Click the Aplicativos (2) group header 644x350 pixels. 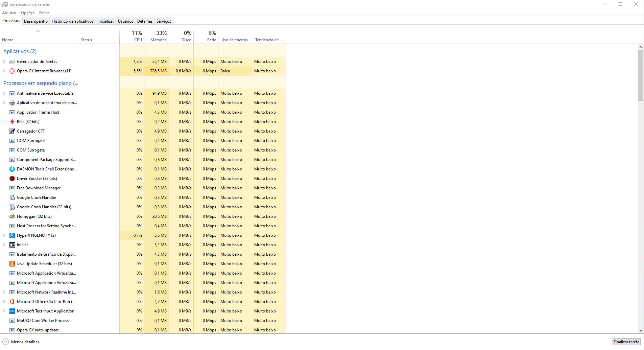tap(20, 51)
